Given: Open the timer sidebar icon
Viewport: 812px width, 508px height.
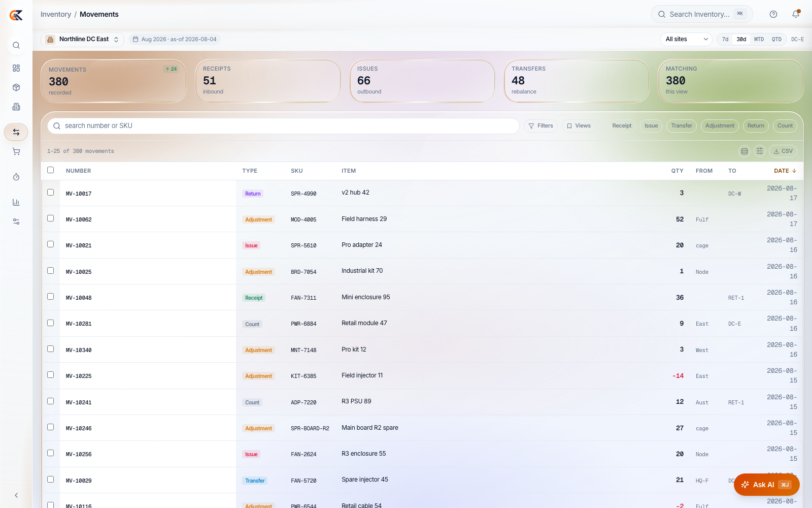Looking at the screenshot, I should pyautogui.click(x=16, y=177).
